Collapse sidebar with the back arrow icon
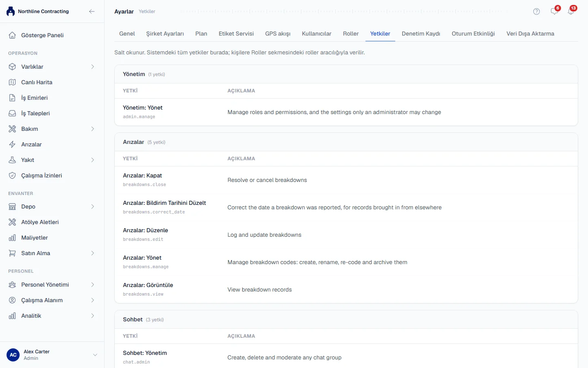Image resolution: width=588 pixels, height=368 pixels. (92, 11)
